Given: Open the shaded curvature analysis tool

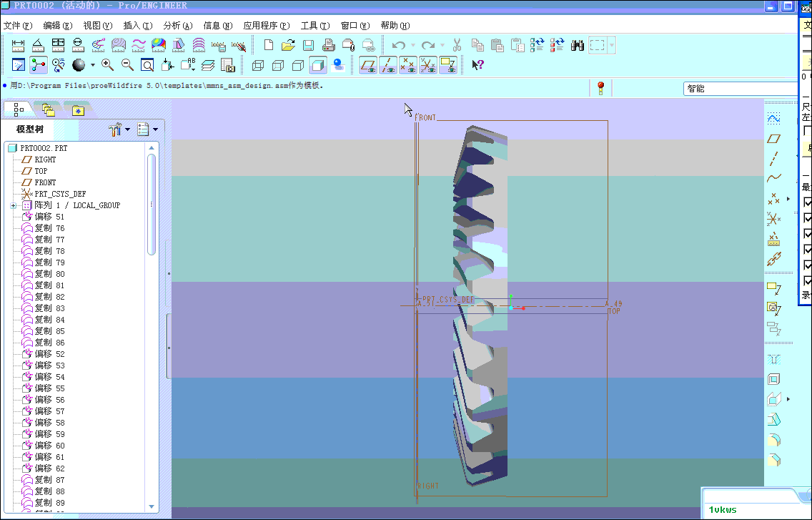Looking at the screenshot, I should tap(159, 45).
